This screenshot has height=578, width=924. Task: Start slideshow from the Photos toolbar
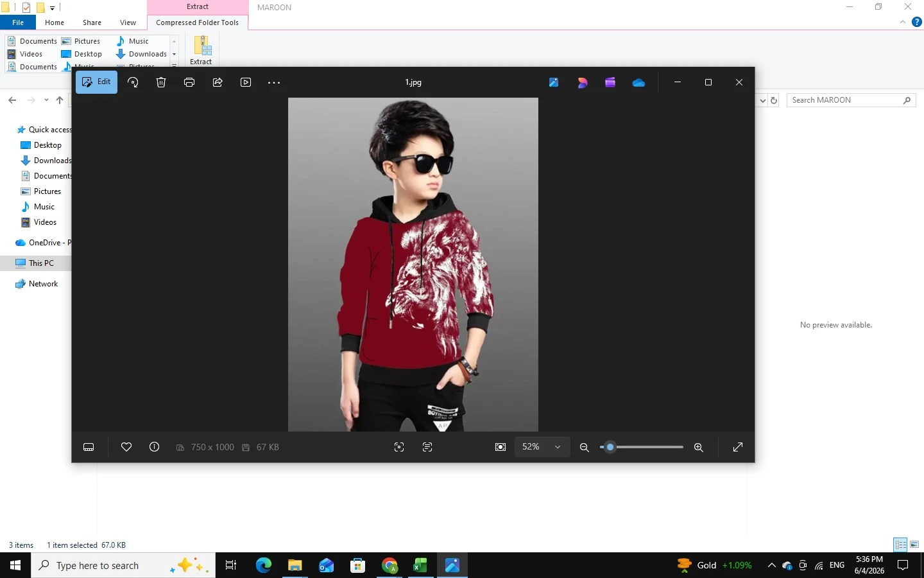point(246,82)
